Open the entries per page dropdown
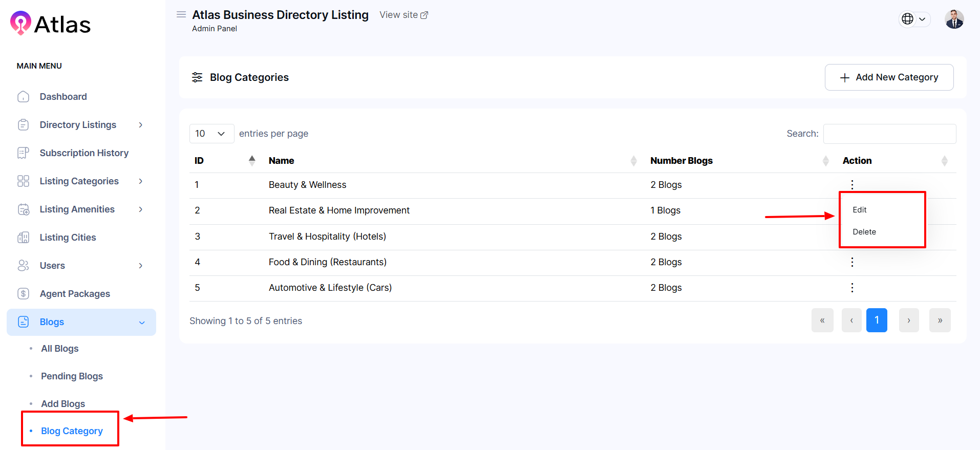Image resolution: width=980 pixels, height=450 pixels. [x=211, y=134]
